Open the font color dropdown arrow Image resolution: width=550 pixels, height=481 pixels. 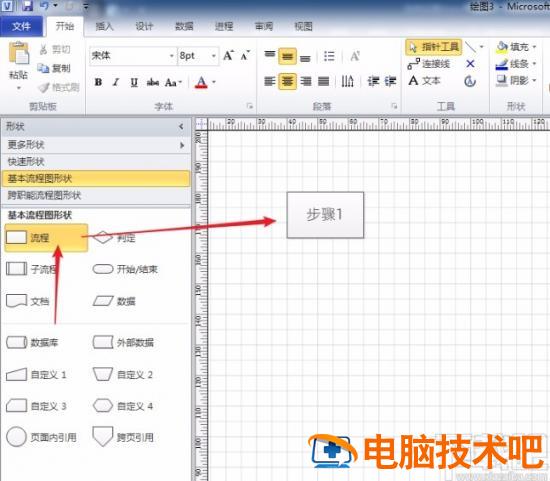214,82
